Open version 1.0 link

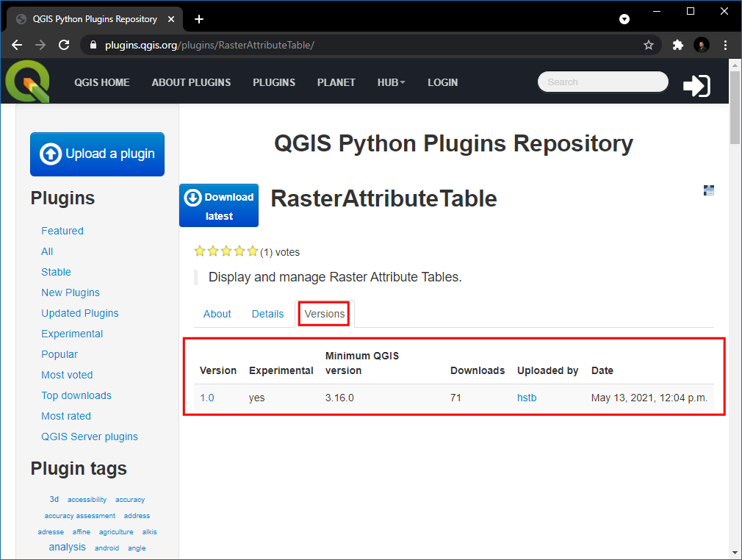click(x=207, y=398)
